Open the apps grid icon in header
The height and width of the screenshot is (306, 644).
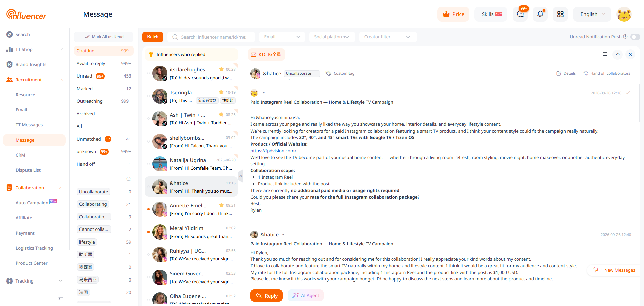click(x=560, y=14)
